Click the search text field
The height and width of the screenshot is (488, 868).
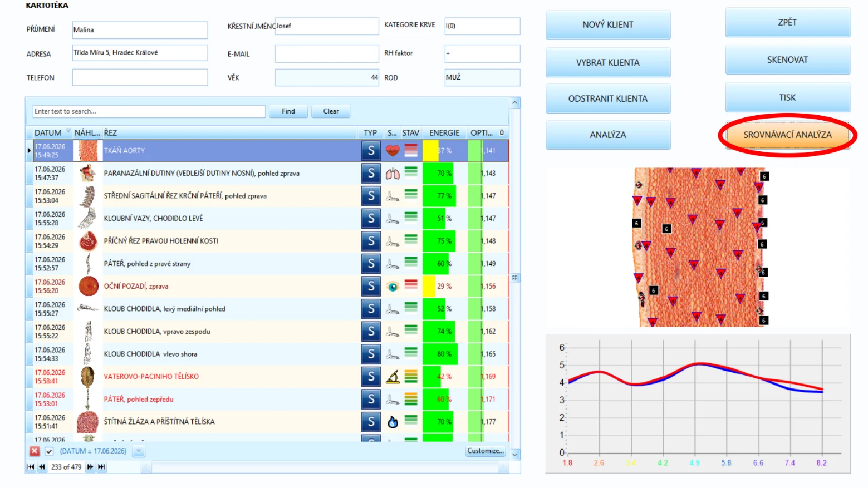(x=149, y=111)
